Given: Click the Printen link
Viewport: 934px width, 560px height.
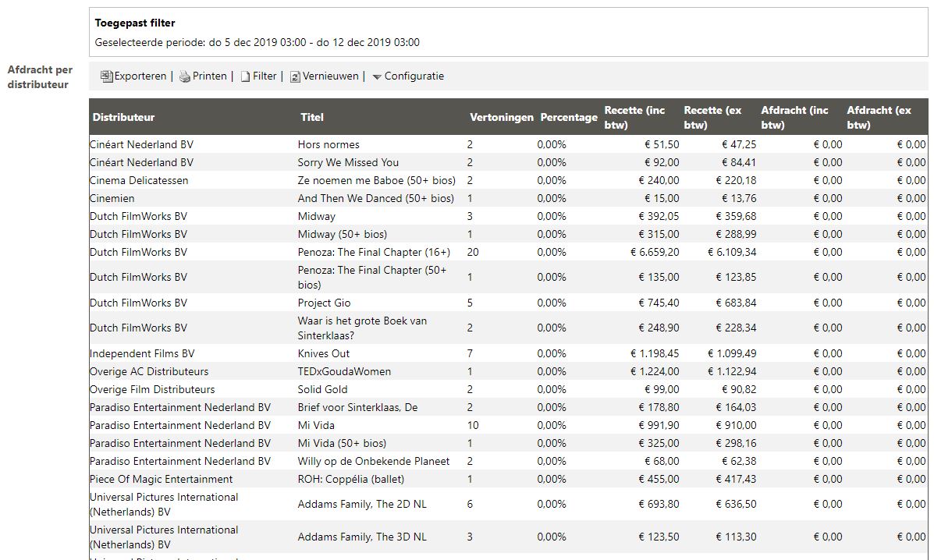Looking at the screenshot, I should tap(210, 76).
